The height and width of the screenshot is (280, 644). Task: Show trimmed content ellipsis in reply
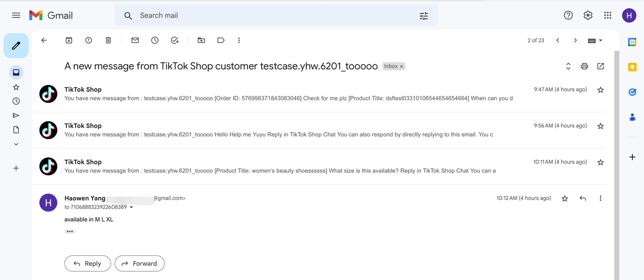coord(69,232)
